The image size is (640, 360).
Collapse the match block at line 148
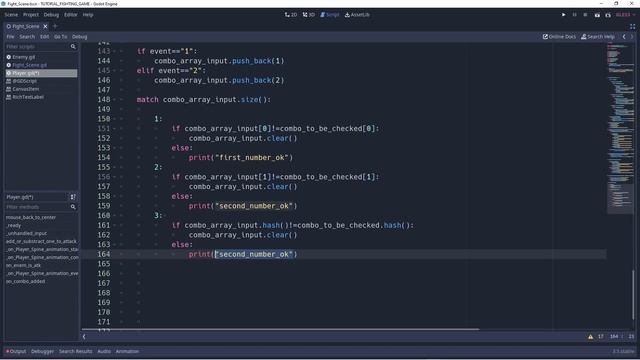coord(114,100)
